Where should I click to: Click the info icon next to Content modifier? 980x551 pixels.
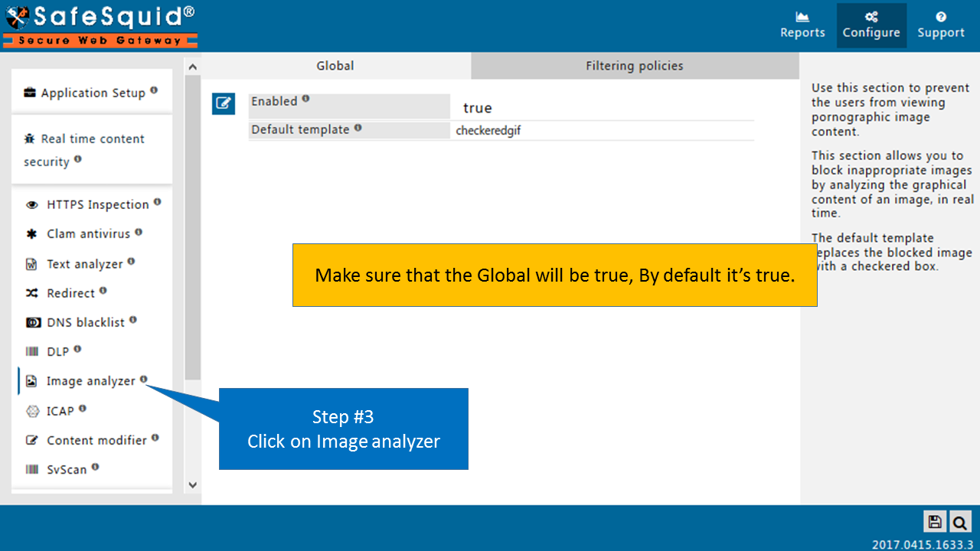(x=155, y=437)
